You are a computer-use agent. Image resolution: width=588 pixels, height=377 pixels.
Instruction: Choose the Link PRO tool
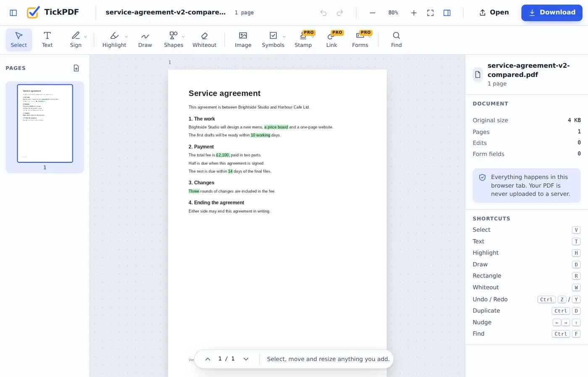point(332,40)
